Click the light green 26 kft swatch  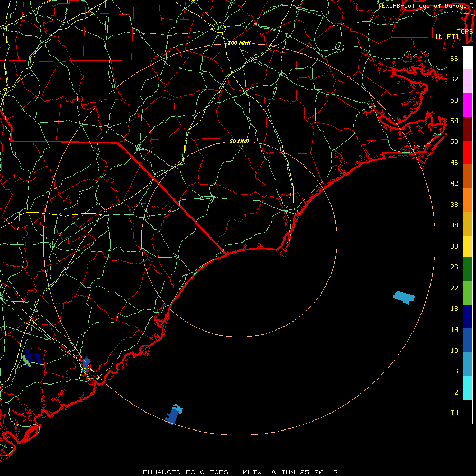pyautogui.click(x=467, y=292)
